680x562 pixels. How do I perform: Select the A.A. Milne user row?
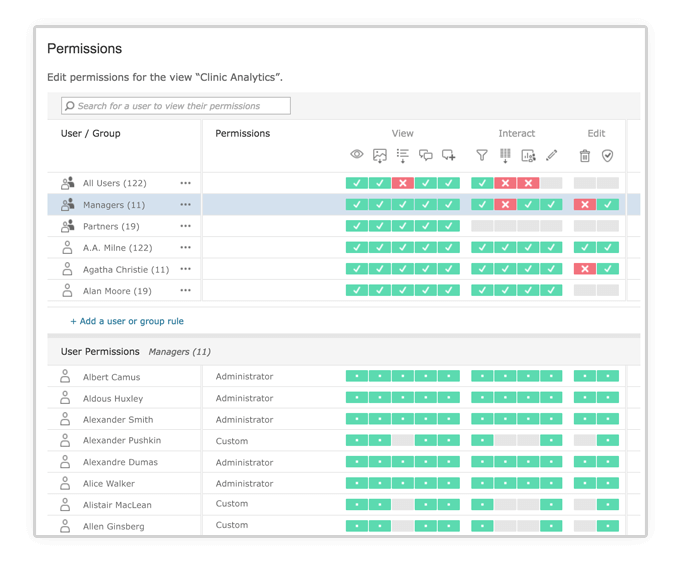(x=117, y=248)
